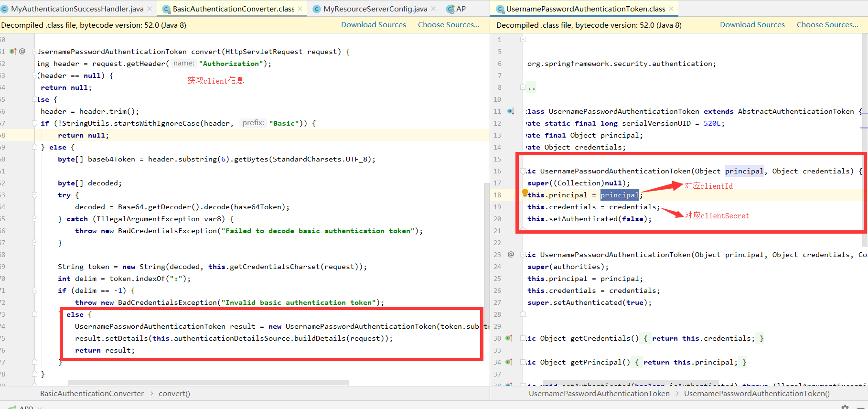The height and width of the screenshot is (409, 868).
Task: Click UsernamePasswordAuthenticationToken.class tab file icon
Action: [500, 9]
